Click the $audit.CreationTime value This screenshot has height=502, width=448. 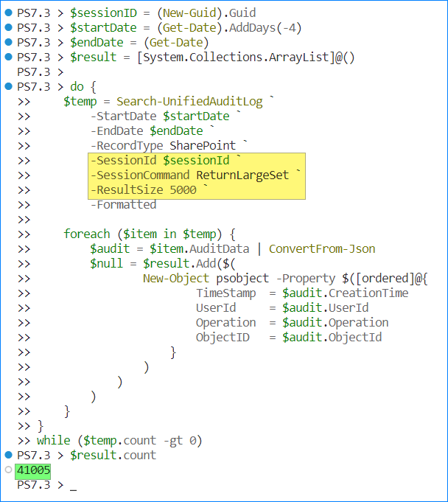(346, 293)
